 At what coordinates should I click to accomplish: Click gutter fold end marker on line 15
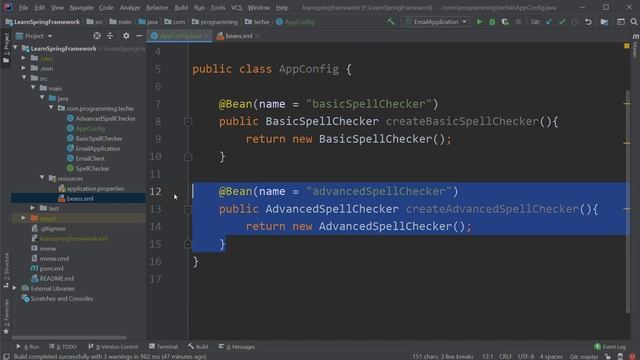click(x=188, y=244)
